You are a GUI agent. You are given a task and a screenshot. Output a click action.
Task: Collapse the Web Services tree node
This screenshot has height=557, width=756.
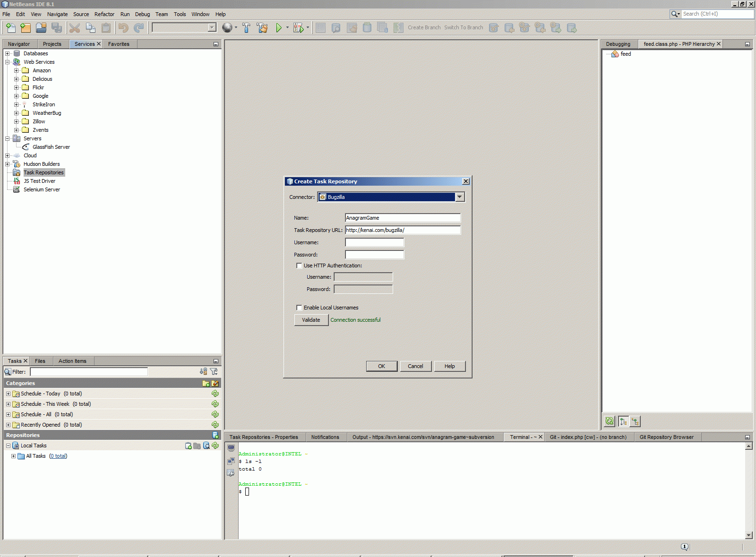pyautogui.click(x=8, y=62)
